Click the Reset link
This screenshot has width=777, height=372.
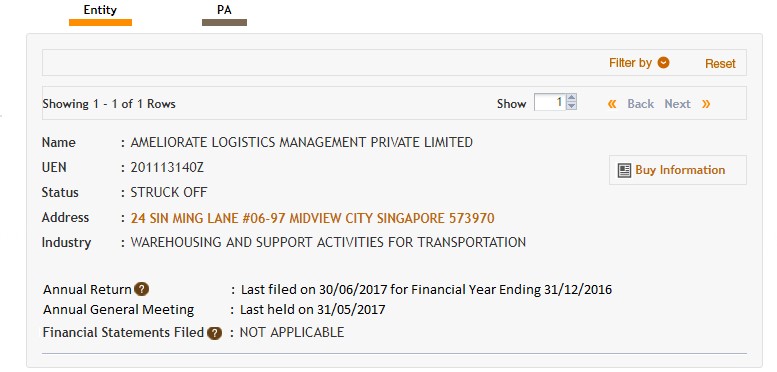(720, 63)
